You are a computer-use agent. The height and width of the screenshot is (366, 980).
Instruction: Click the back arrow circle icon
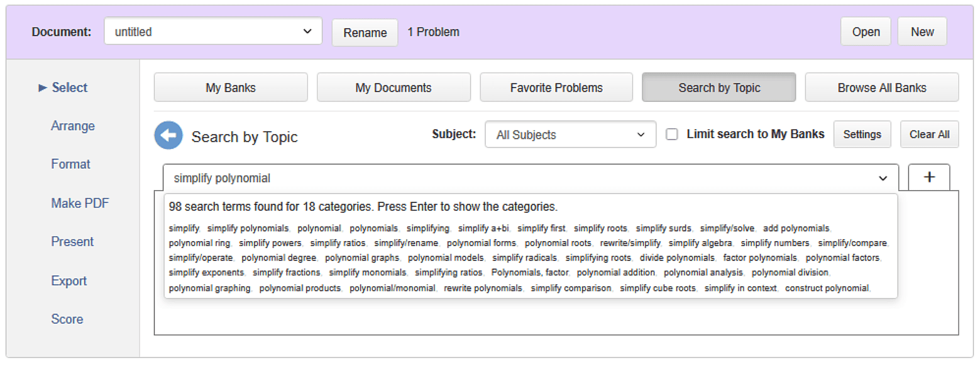(x=168, y=136)
